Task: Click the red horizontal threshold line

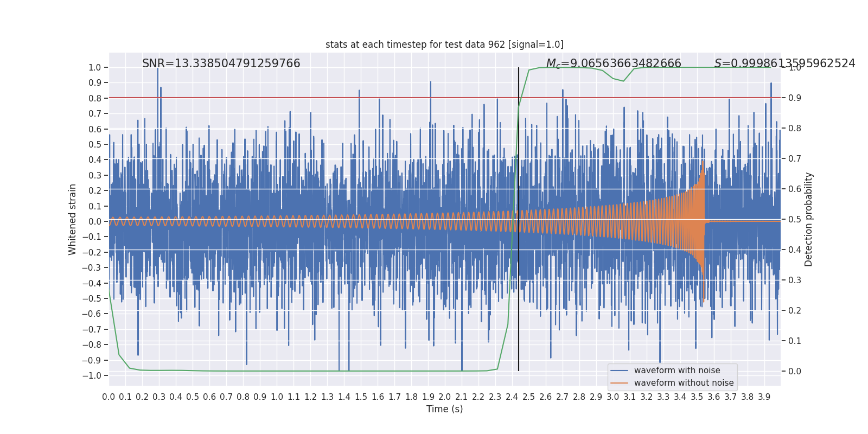Action: [x=445, y=98]
